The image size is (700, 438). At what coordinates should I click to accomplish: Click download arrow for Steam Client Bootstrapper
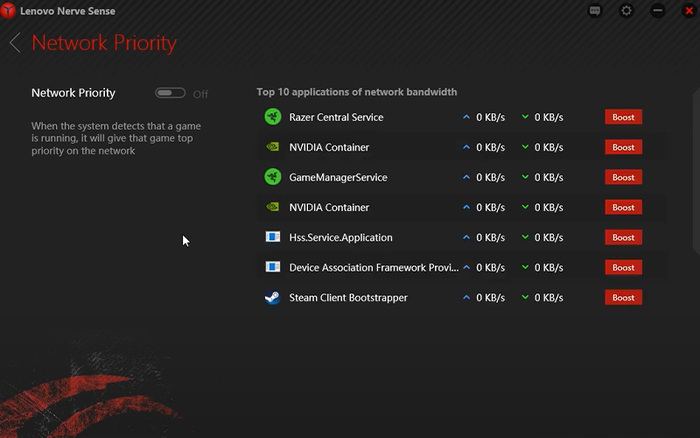525,297
